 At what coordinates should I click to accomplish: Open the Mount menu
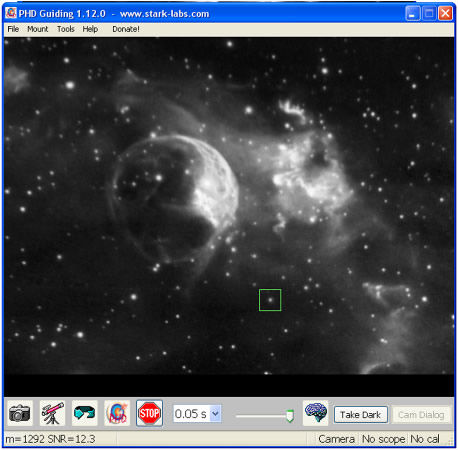click(38, 29)
